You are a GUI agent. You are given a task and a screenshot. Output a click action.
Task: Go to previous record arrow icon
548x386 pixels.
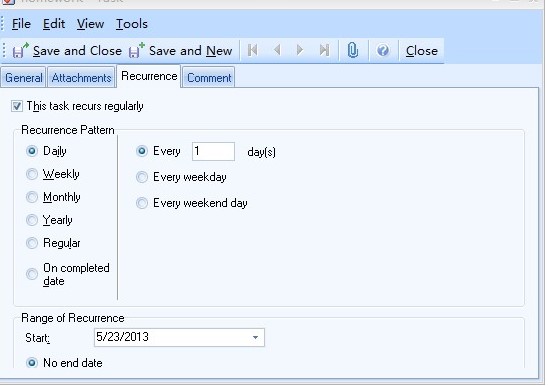[x=277, y=51]
